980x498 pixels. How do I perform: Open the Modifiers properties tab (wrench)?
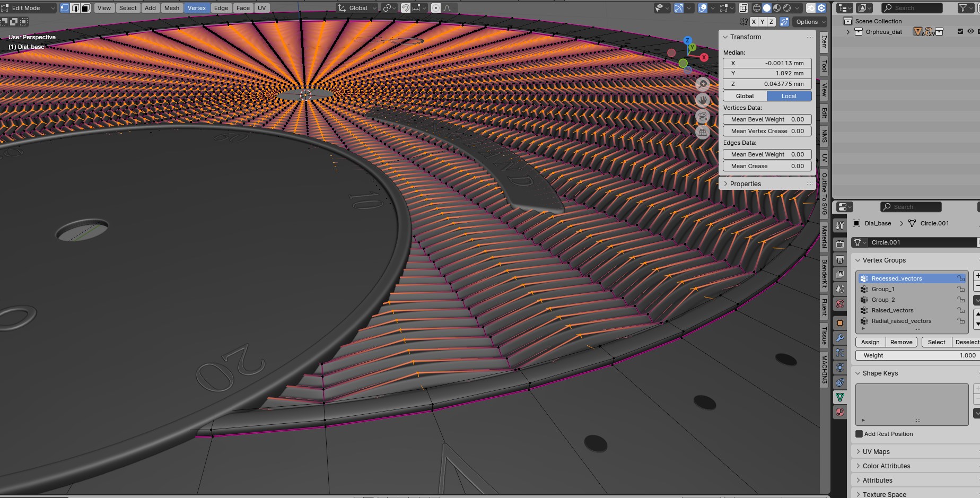pyautogui.click(x=840, y=338)
